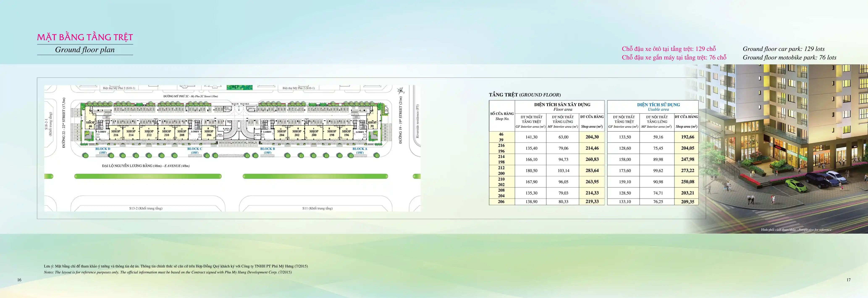868x298 pixels.
Task: Click SHOP 198 on the floor plan
Action: 332,133
